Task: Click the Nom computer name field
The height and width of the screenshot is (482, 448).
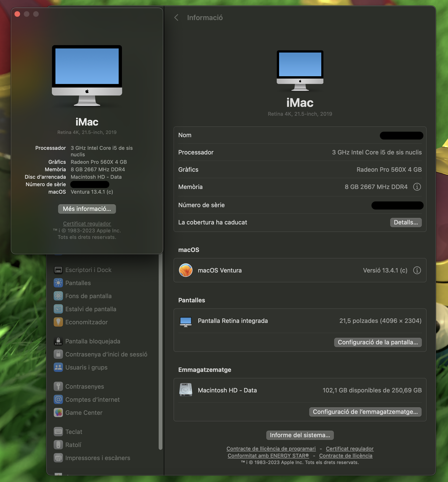Action: pos(402,135)
